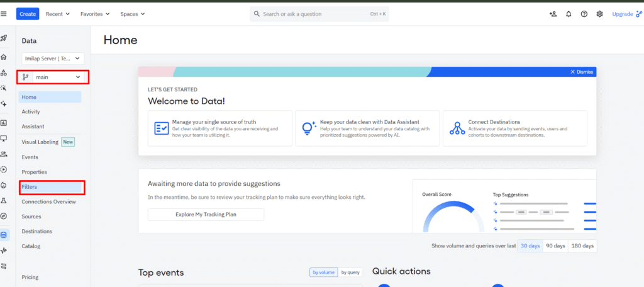
Task: Show volume over last 90 days
Action: pyautogui.click(x=555, y=246)
